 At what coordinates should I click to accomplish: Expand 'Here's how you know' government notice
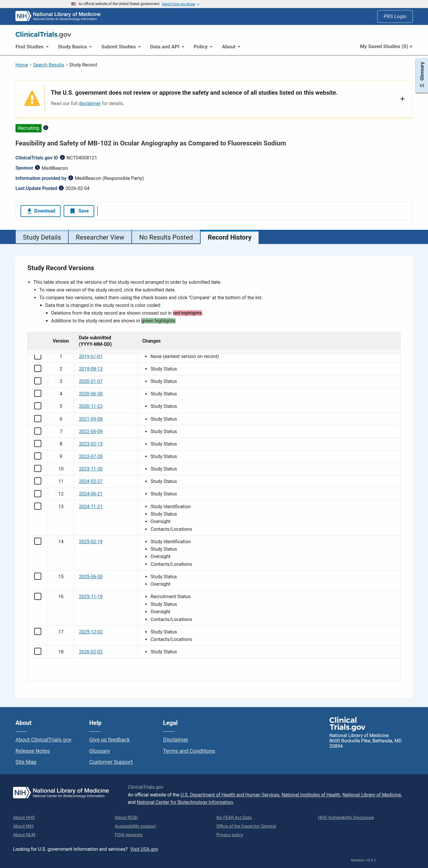180,4
